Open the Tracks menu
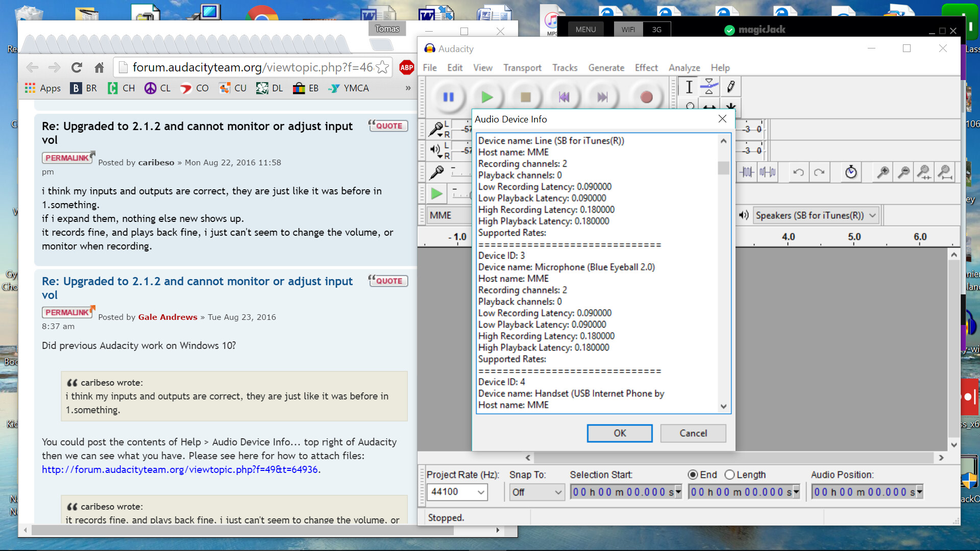The height and width of the screenshot is (551, 980). coord(565,68)
